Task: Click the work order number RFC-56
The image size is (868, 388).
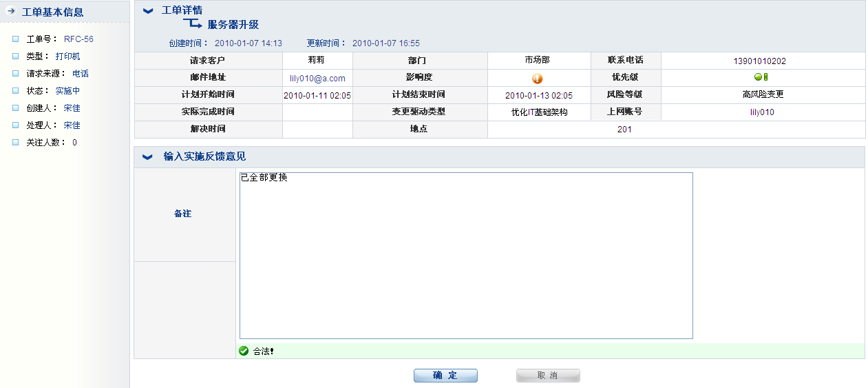Action: 78,39
